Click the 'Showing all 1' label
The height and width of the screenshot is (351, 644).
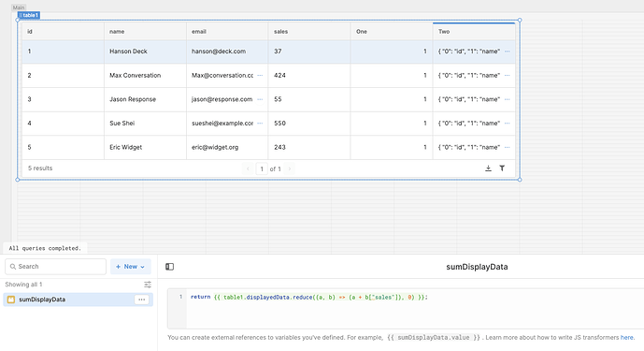pyautogui.click(x=23, y=285)
